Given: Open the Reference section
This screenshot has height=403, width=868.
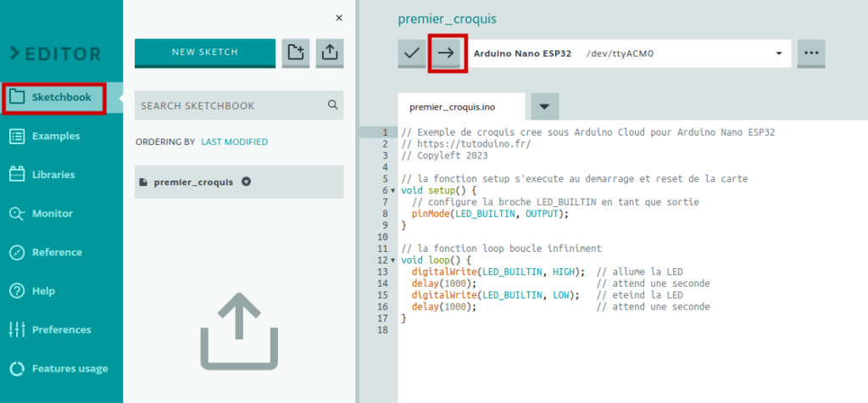Looking at the screenshot, I should coord(57,252).
